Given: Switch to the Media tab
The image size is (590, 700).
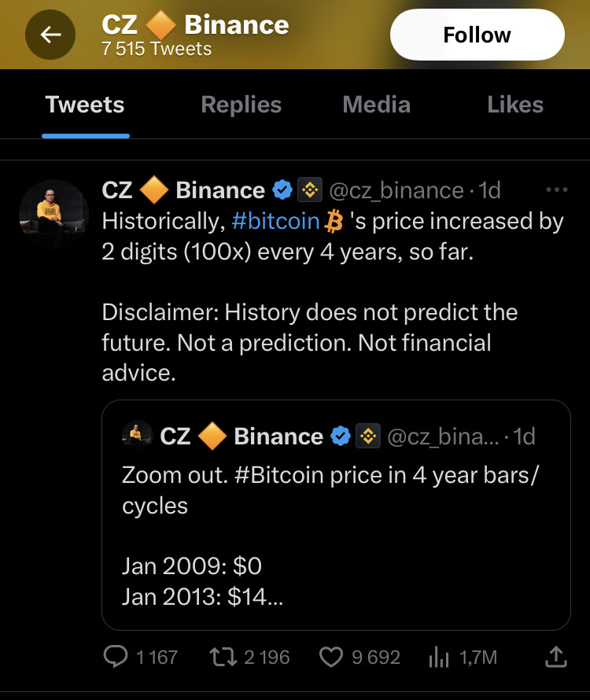Looking at the screenshot, I should click(x=377, y=105).
